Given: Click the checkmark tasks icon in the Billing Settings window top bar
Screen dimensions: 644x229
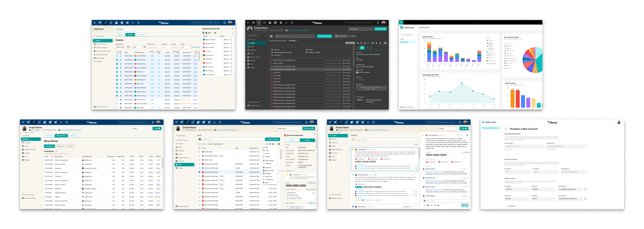Looking at the screenshot, I should [x=39, y=122].
